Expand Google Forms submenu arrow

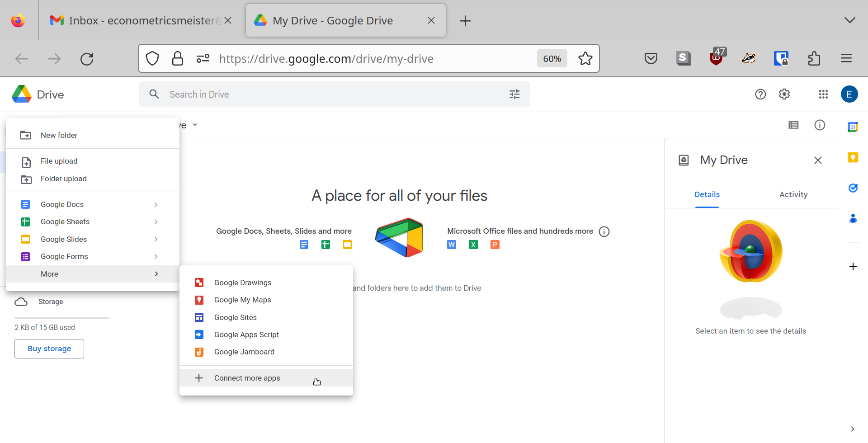[x=156, y=256]
